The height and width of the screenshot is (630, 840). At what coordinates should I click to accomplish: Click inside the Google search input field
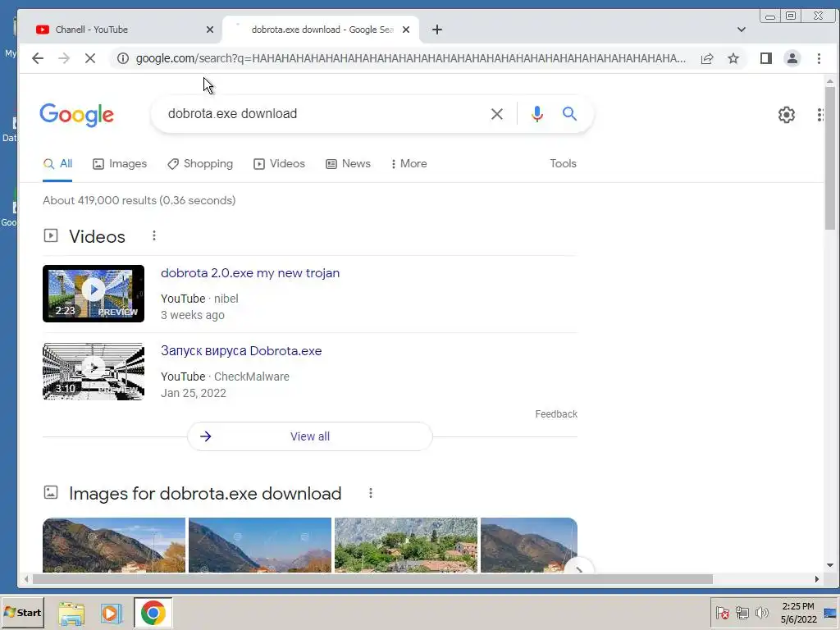[322, 113]
